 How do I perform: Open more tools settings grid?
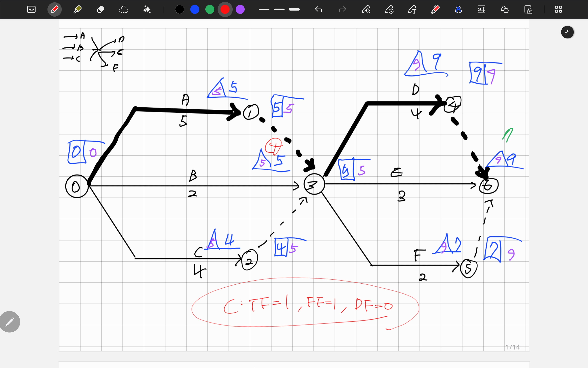tap(558, 9)
